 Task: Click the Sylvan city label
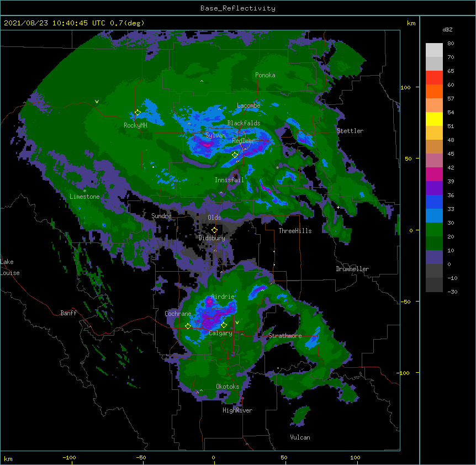(x=215, y=135)
